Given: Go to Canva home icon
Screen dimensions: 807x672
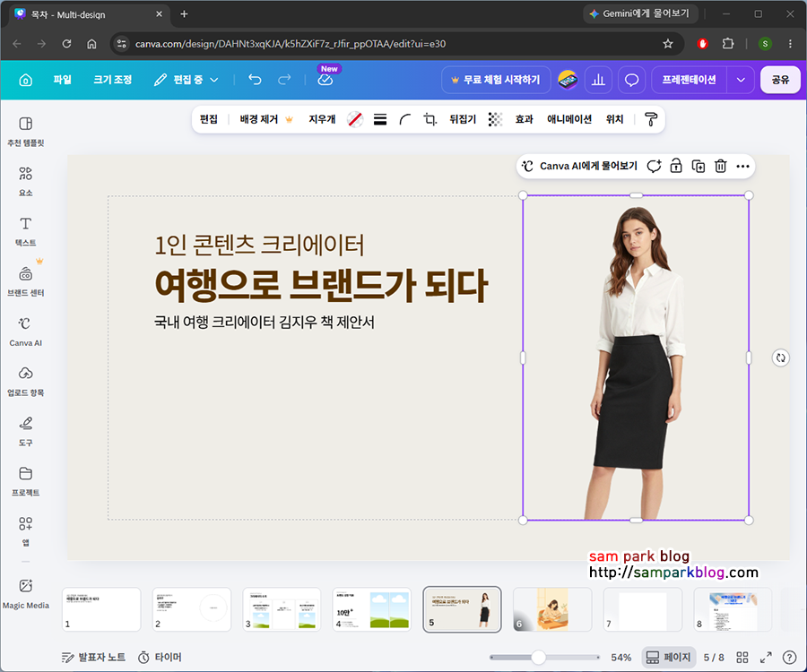Looking at the screenshot, I should [x=26, y=80].
